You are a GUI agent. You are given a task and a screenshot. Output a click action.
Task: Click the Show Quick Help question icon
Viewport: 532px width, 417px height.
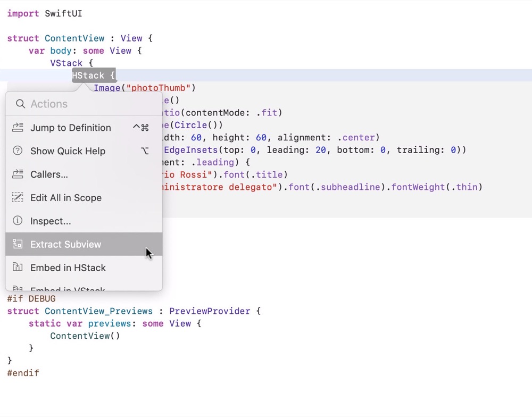pyautogui.click(x=18, y=151)
